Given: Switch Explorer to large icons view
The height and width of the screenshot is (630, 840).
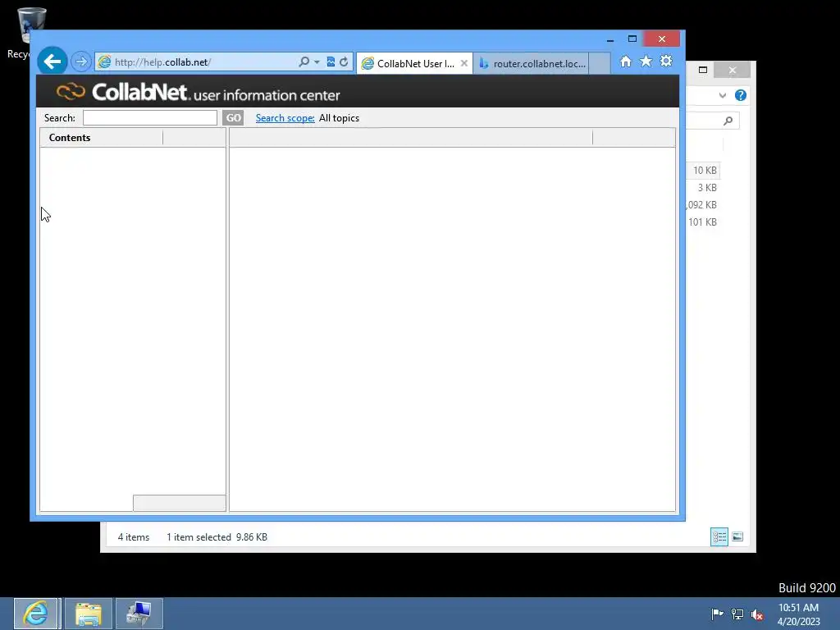Looking at the screenshot, I should (737, 536).
